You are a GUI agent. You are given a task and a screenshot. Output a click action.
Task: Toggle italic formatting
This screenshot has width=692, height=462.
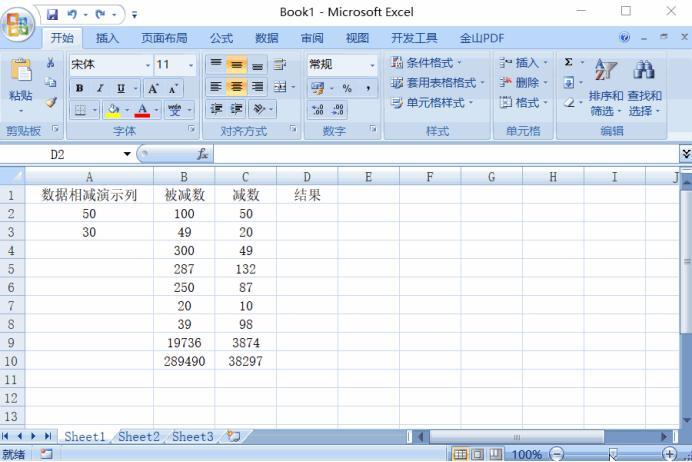coord(100,88)
